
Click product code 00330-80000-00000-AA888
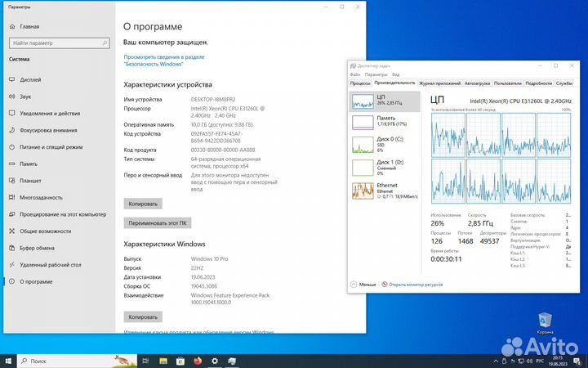223,150
